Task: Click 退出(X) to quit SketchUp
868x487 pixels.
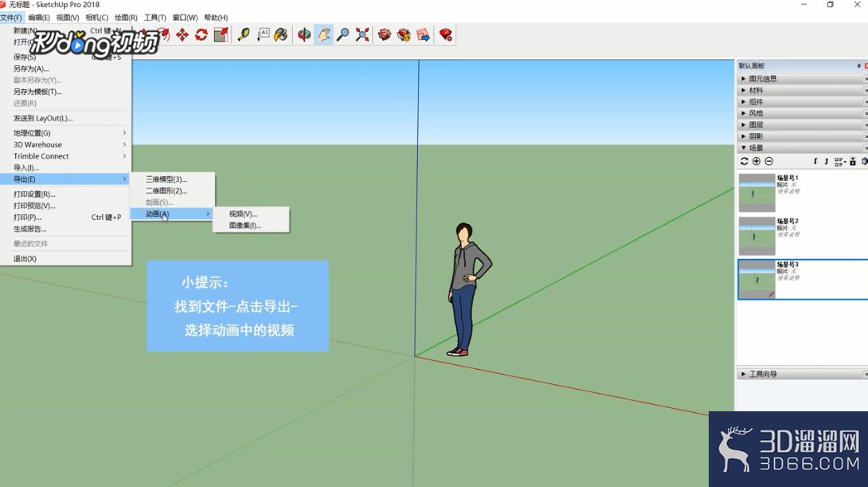Action: pyautogui.click(x=66, y=259)
